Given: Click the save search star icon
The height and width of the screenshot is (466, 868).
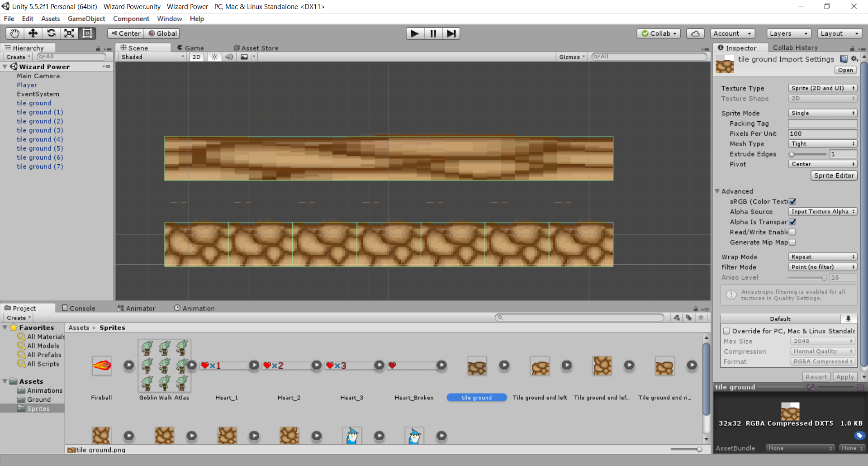Looking at the screenshot, I should (701, 318).
